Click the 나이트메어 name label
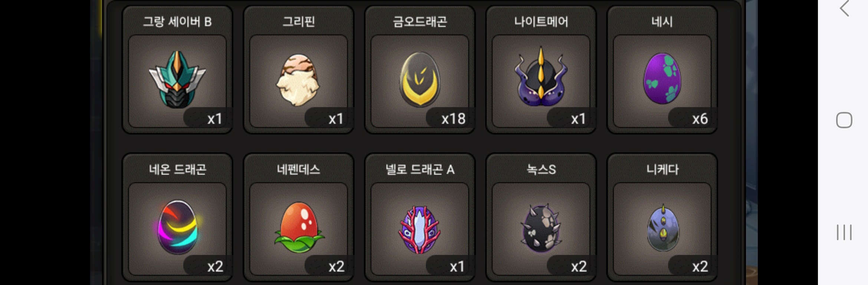The height and width of the screenshot is (285, 868). [x=541, y=21]
